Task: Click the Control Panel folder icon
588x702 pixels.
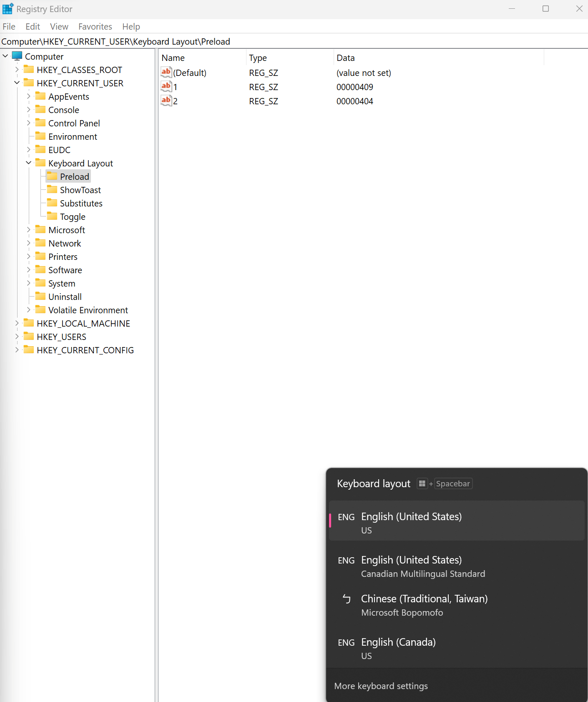Action: (x=40, y=123)
